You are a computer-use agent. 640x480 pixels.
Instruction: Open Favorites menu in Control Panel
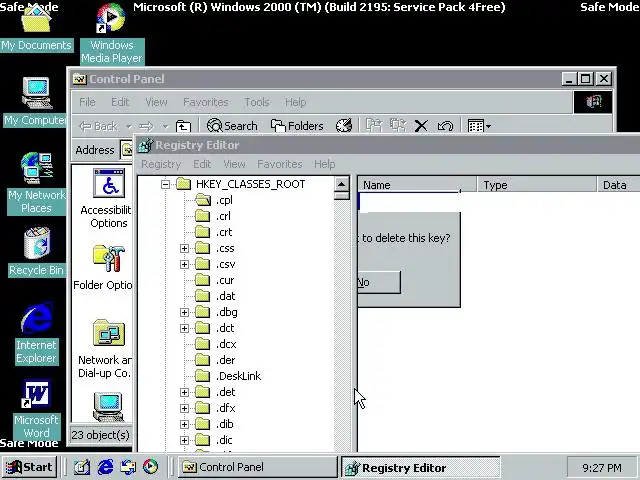206,102
